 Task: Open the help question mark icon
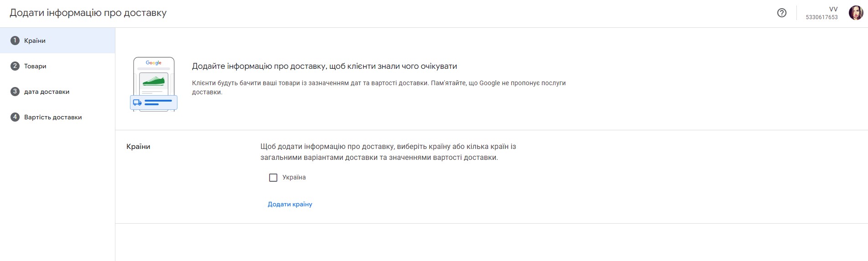782,13
